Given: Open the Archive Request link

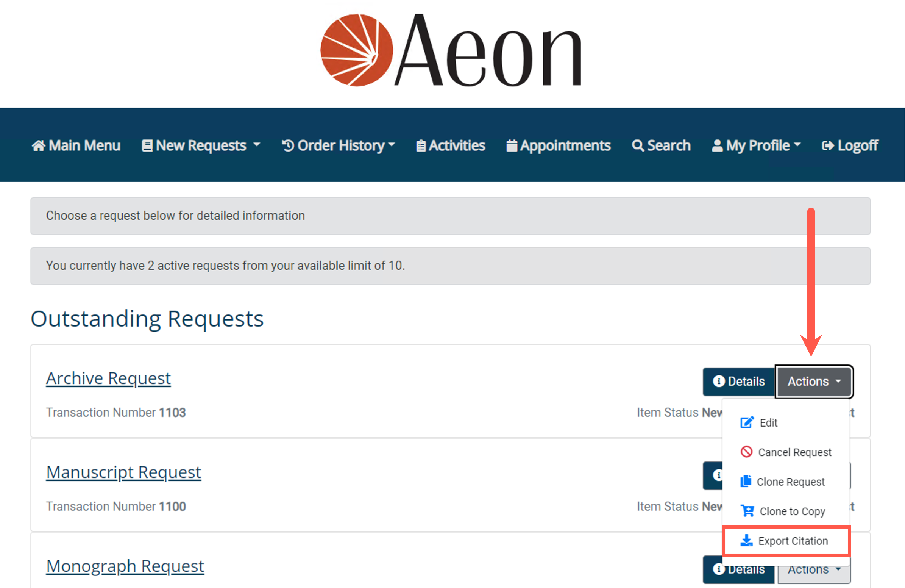Looking at the screenshot, I should (x=108, y=378).
